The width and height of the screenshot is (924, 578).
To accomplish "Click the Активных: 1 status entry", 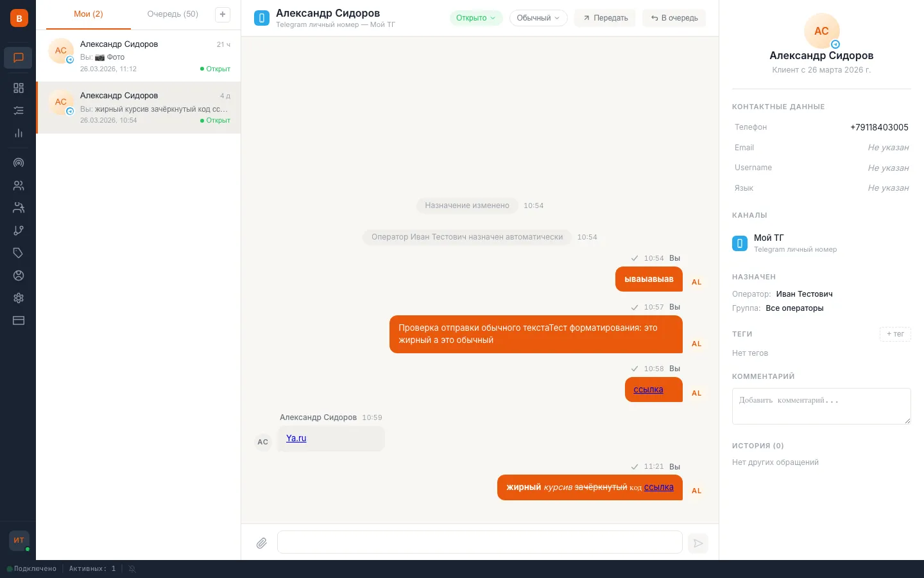I will pyautogui.click(x=92, y=569).
